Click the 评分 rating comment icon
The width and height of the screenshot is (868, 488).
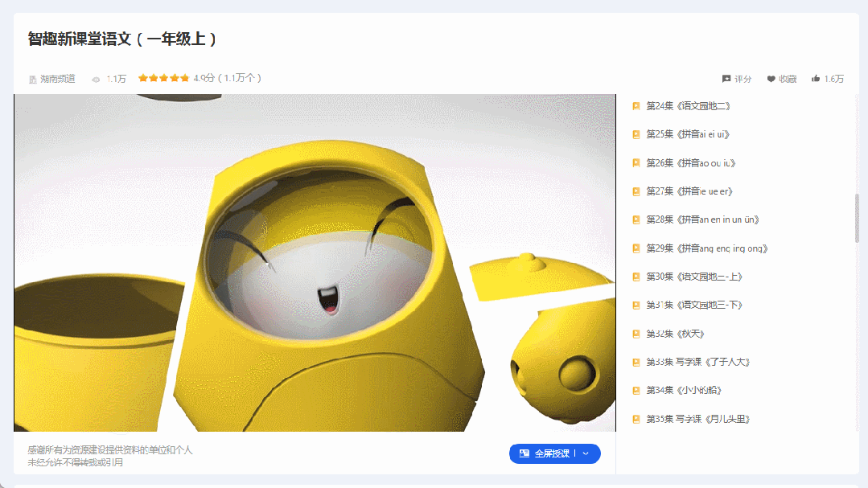coord(726,79)
